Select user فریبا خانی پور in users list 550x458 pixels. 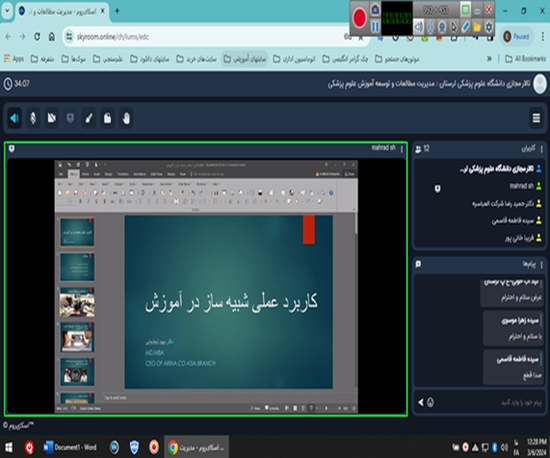tap(523, 238)
